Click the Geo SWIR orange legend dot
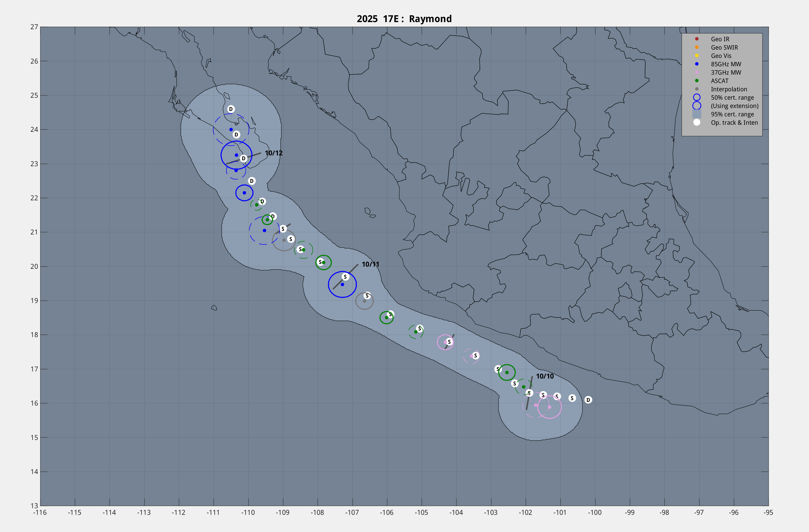The height and width of the screenshot is (532, 809). click(x=697, y=47)
